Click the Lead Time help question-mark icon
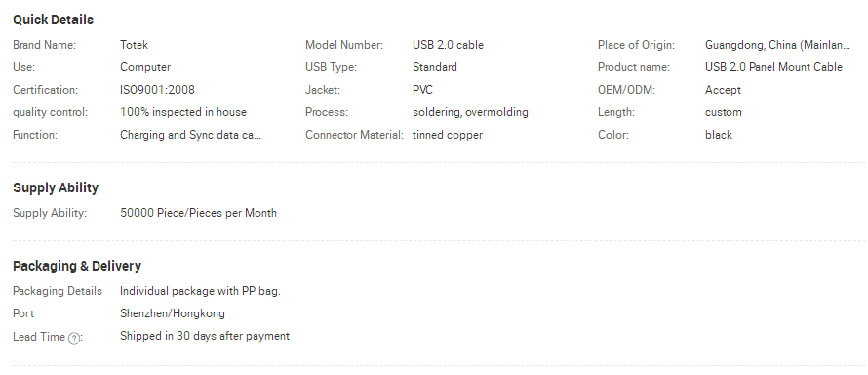Viewport: 868px width, 375px height. pos(73,339)
